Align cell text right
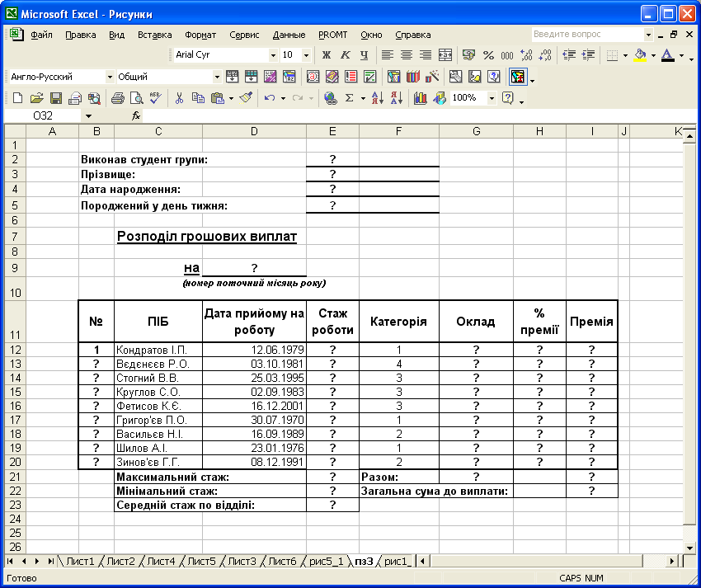701x588 pixels. point(426,55)
